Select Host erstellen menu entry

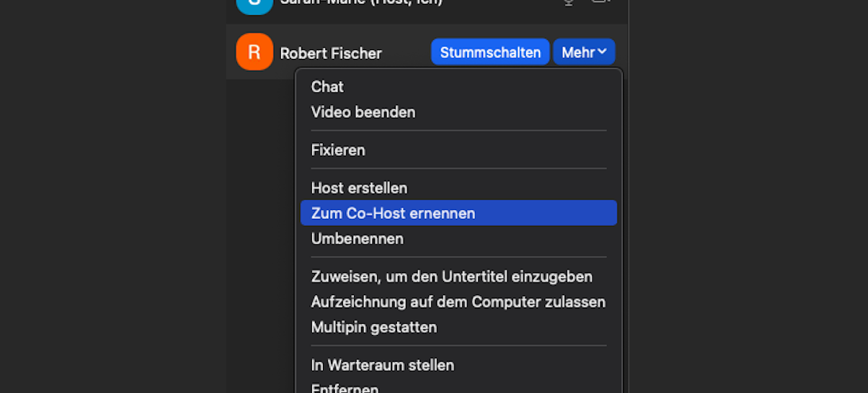359,188
